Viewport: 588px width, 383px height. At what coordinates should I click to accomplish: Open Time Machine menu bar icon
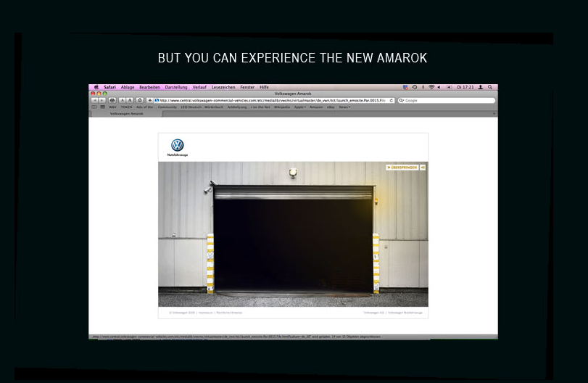pos(415,87)
